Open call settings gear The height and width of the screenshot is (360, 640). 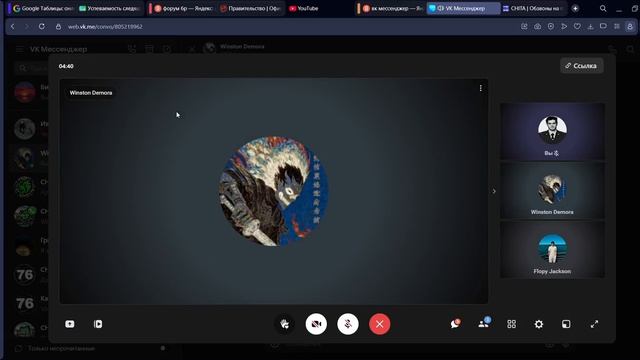click(539, 324)
